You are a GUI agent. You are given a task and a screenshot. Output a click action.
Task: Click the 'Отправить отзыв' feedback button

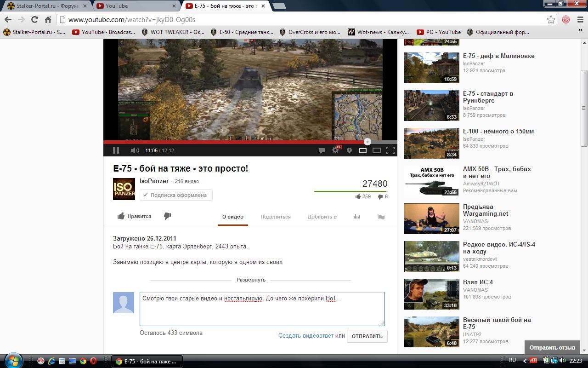pos(552,347)
